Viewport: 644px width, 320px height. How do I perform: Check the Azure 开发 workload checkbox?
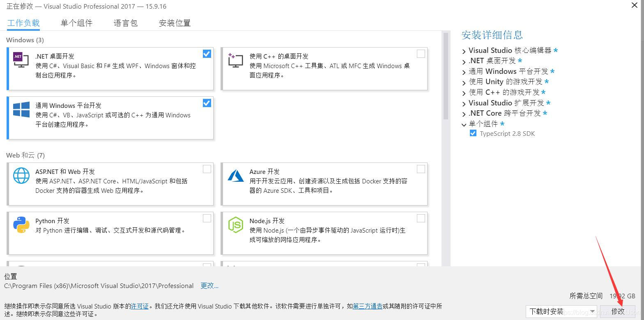click(x=421, y=169)
